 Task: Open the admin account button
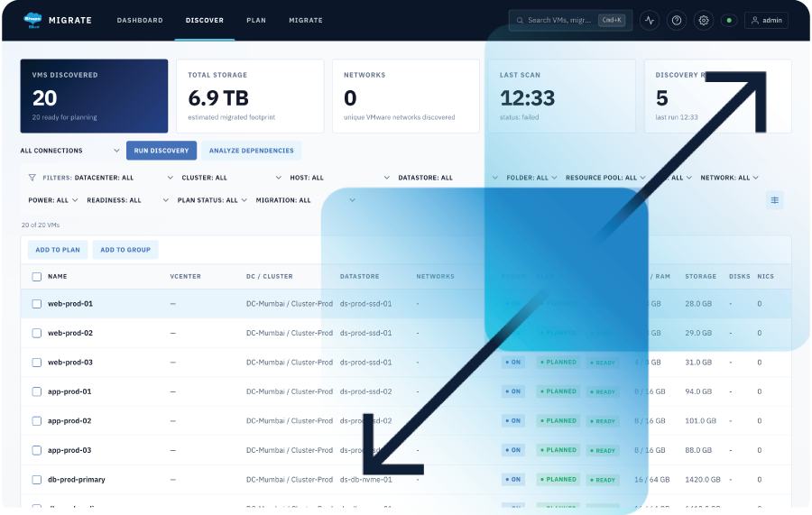766,20
